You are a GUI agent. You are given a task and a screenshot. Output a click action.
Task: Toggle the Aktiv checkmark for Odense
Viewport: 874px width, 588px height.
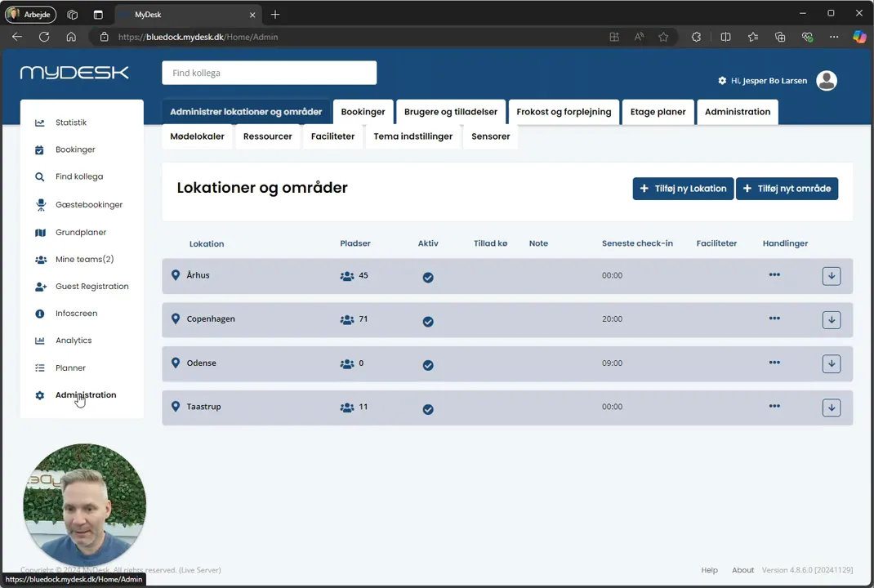tap(428, 366)
